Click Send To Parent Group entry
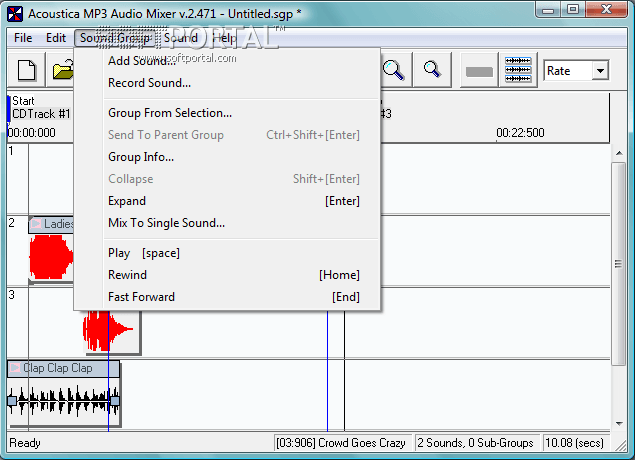Screen dimensions: 635x460 227,135
